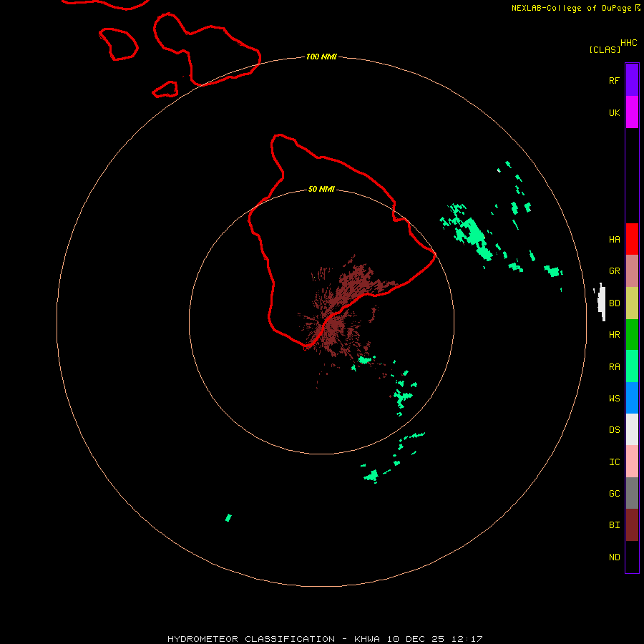Click the 'HHC' product label
Image resolution: width=644 pixels, height=644 pixels.
click(628, 43)
